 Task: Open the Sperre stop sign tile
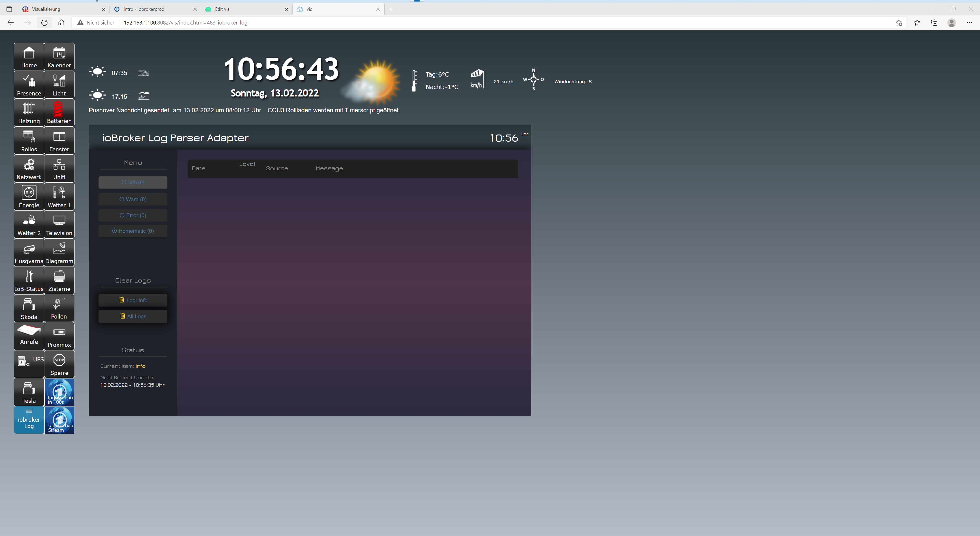tap(59, 364)
